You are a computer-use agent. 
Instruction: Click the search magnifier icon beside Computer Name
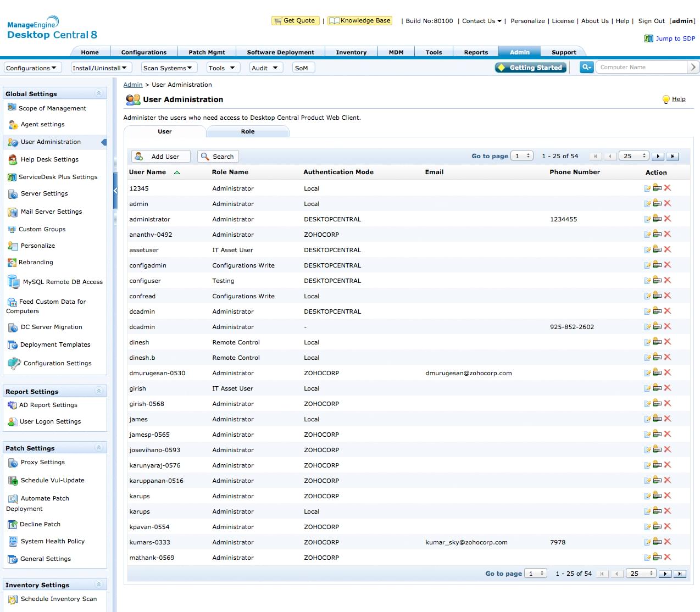587,67
